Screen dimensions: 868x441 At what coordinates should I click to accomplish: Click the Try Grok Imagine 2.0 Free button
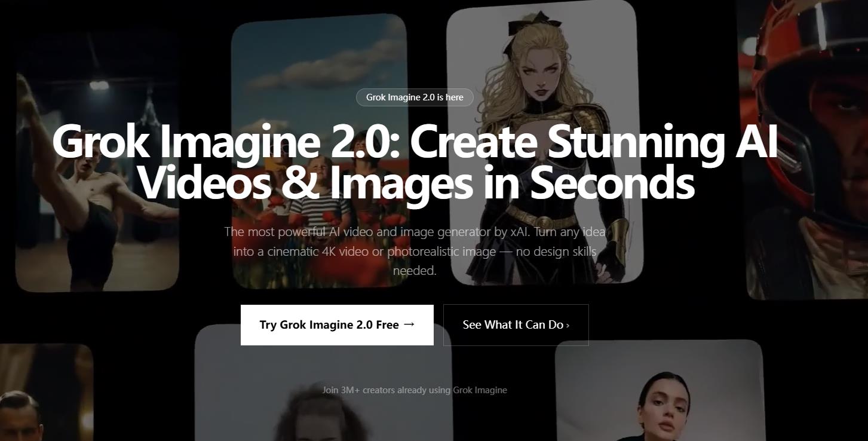(336, 325)
